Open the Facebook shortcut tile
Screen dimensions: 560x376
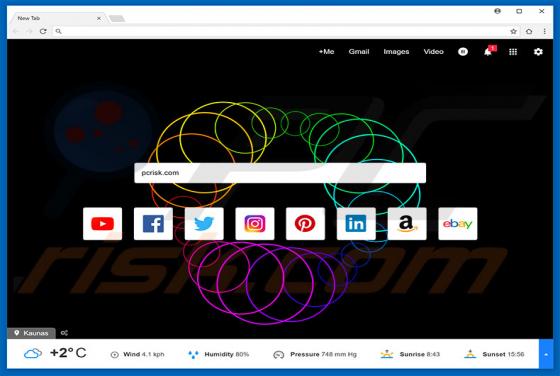click(153, 224)
